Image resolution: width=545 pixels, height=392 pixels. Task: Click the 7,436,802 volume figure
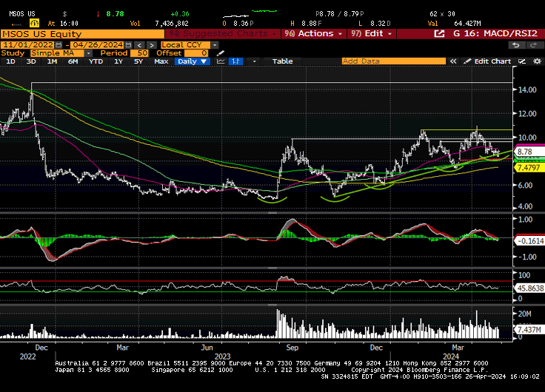pyautogui.click(x=172, y=24)
